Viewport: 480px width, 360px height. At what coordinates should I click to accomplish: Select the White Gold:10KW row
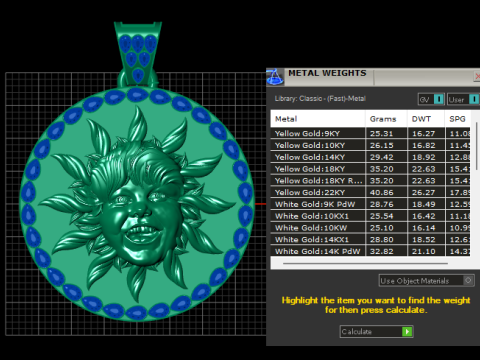point(370,228)
